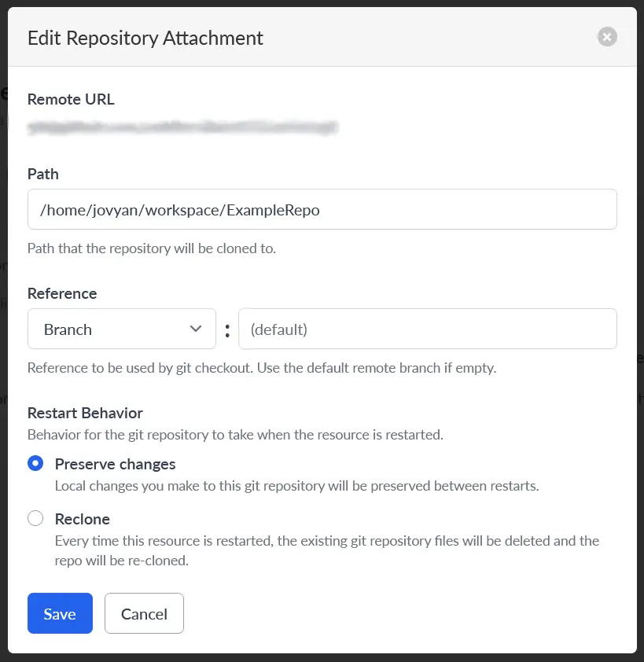The image size is (644, 662).
Task: Click the Reference section label
Action: 62,293
